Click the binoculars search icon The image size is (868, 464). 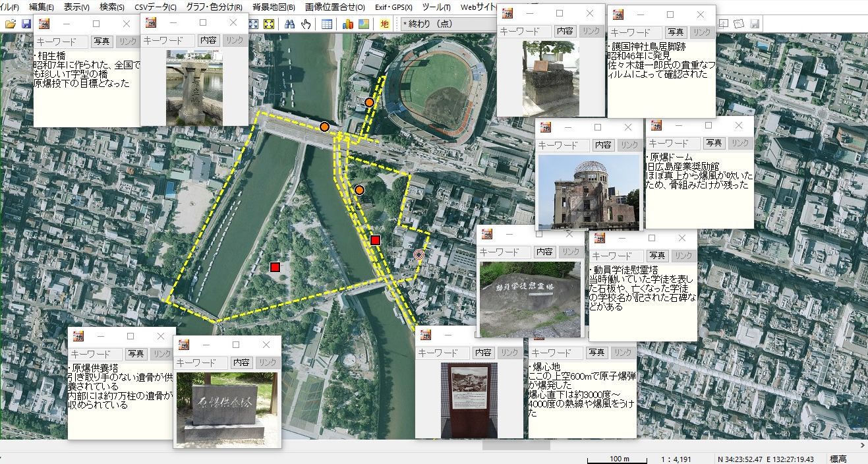[x=289, y=24]
